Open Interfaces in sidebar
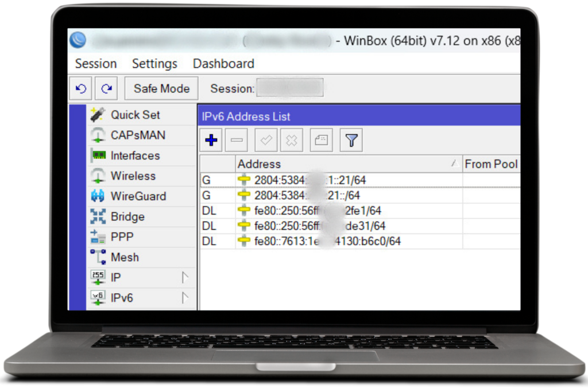This screenshot has height=392, width=588. tap(142, 156)
